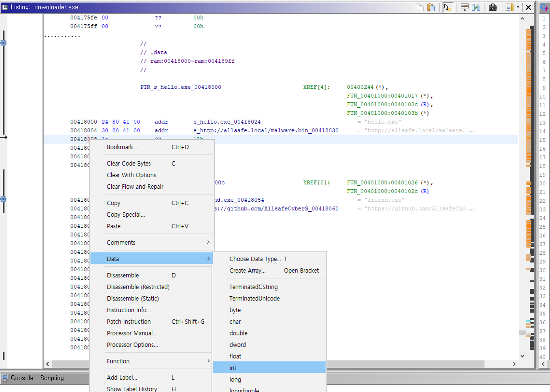Choose Clear Flow and Repair
This screenshot has width=550, height=392.
click(152, 186)
